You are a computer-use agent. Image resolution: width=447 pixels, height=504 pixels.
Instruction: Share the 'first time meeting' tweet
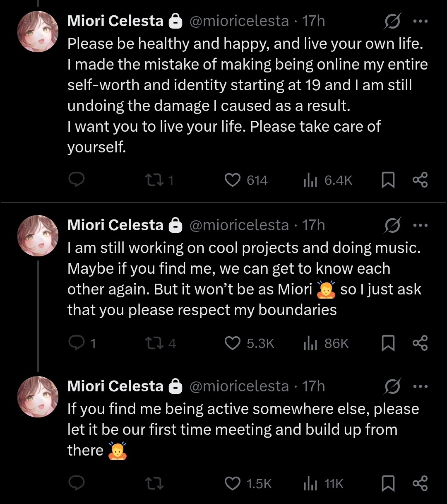click(x=420, y=484)
